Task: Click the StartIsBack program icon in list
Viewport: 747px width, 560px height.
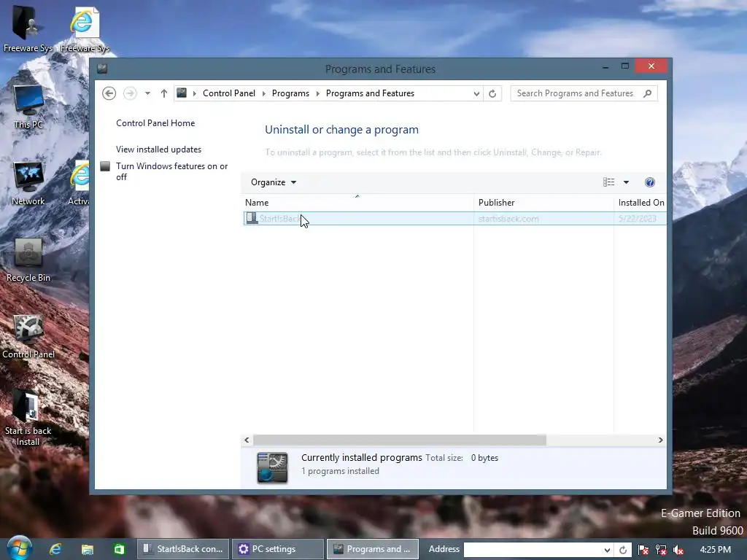Action: [252, 218]
